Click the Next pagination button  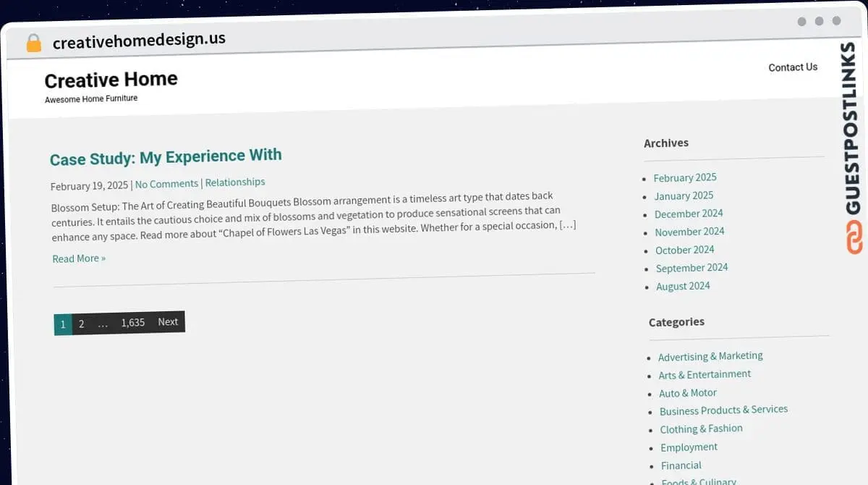pos(168,322)
